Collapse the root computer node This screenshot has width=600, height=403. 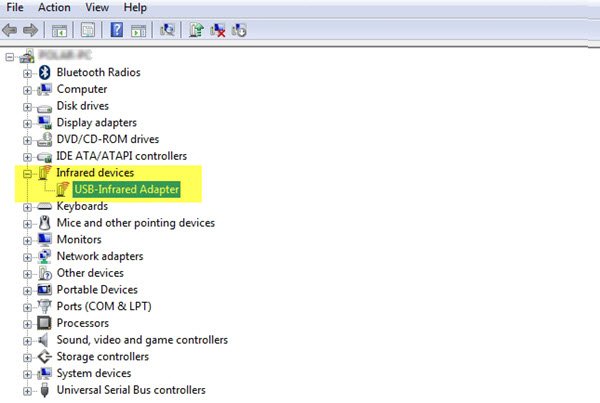tap(10, 57)
